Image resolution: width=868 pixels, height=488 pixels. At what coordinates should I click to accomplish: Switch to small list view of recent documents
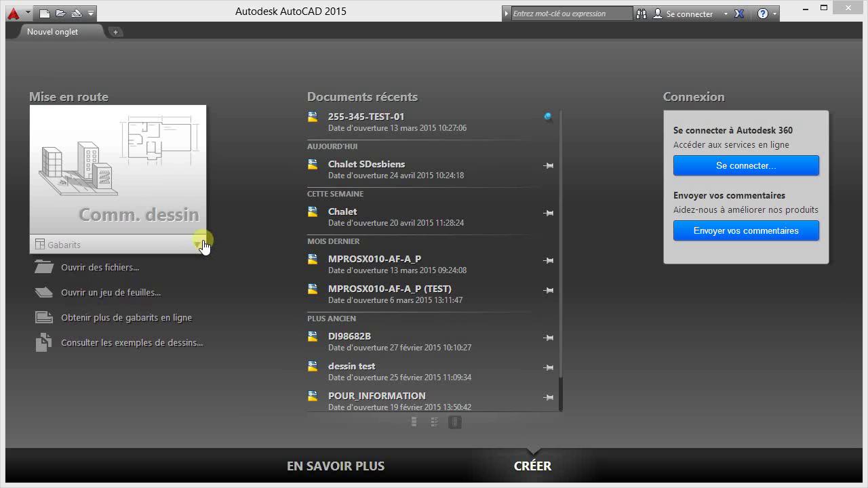pos(414,422)
